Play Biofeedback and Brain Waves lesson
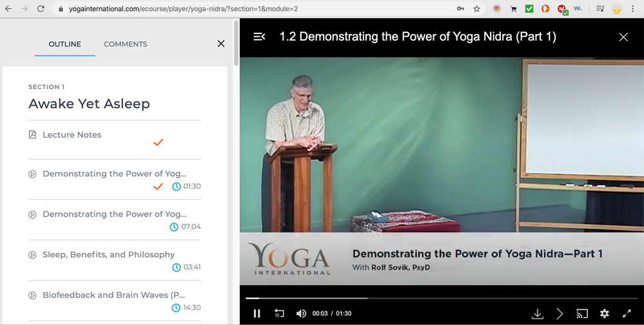 click(113, 295)
